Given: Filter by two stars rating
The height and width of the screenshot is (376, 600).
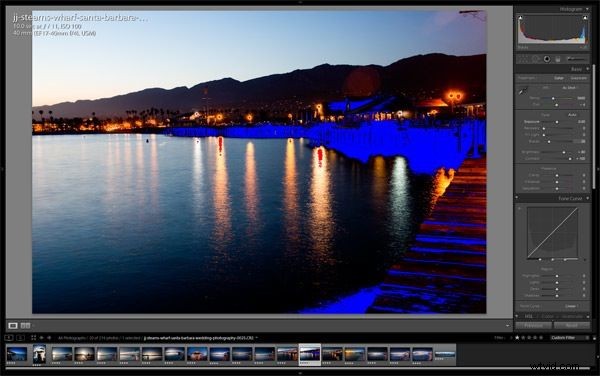Looking at the screenshot, I should pos(523,338).
